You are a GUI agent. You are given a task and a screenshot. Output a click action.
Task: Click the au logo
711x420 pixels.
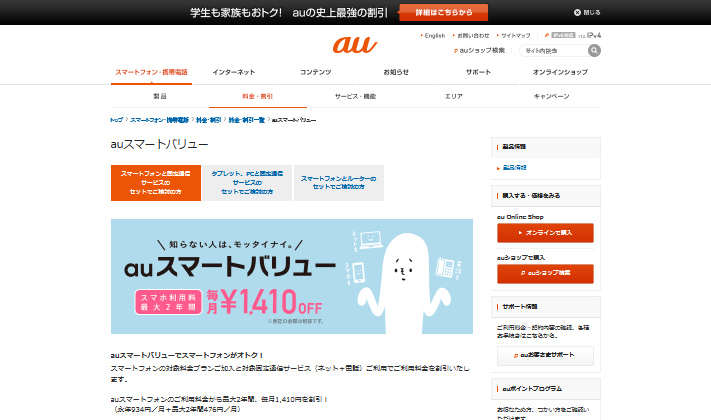[355, 44]
